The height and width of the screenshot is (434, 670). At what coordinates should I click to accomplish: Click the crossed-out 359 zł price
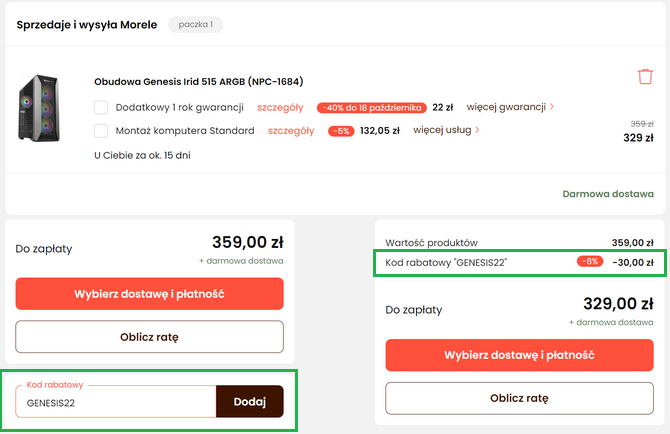642,124
